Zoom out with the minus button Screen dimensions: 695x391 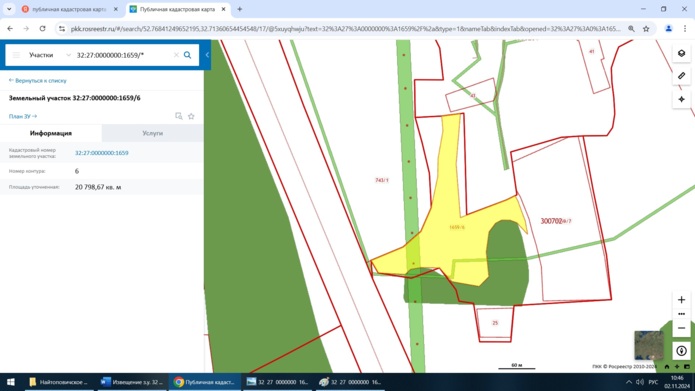681,328
